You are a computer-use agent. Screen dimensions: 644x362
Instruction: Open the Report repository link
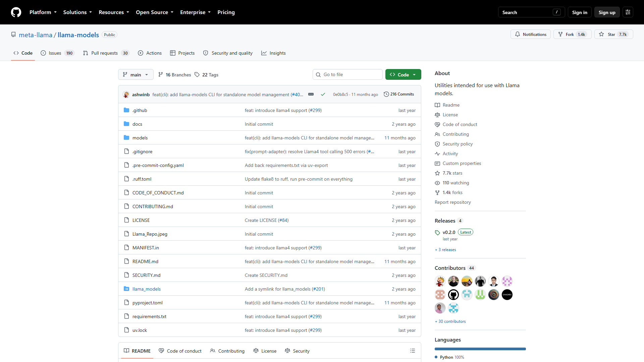(453, 202)
